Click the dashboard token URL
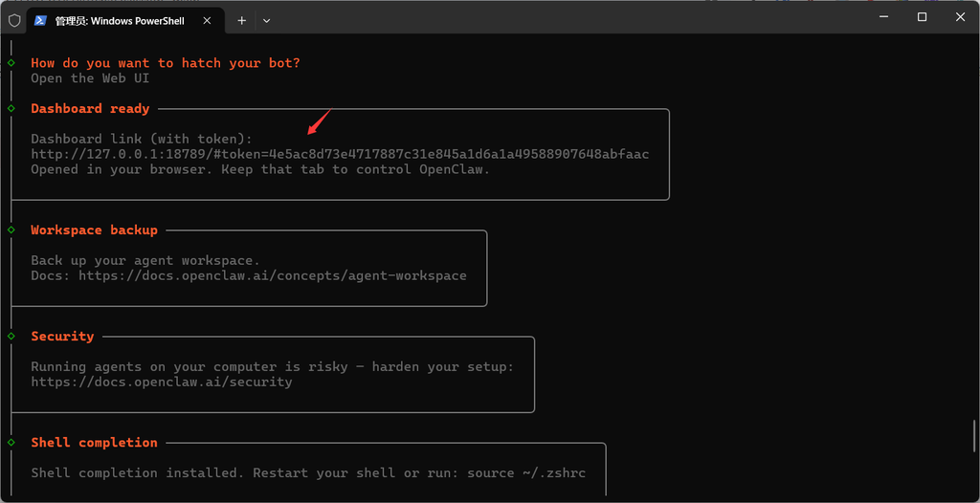This screenshot has width=980, height=503. pos(340,154)
